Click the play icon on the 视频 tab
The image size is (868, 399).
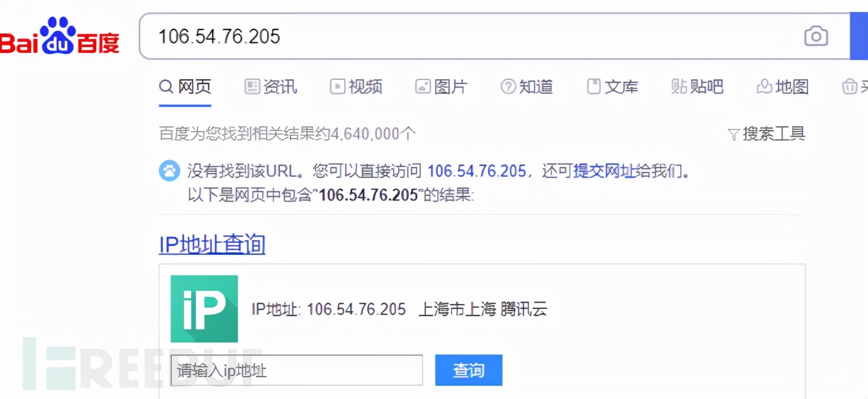338,87
